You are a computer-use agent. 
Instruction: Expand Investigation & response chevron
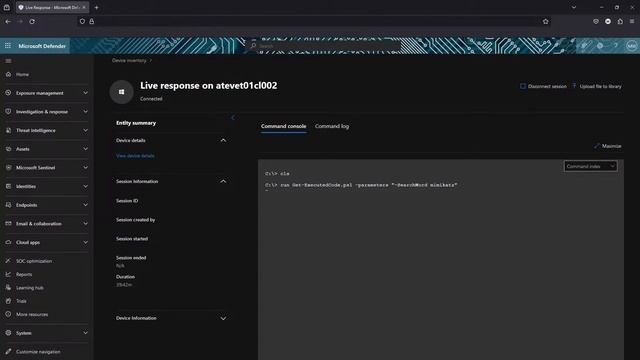85,111
